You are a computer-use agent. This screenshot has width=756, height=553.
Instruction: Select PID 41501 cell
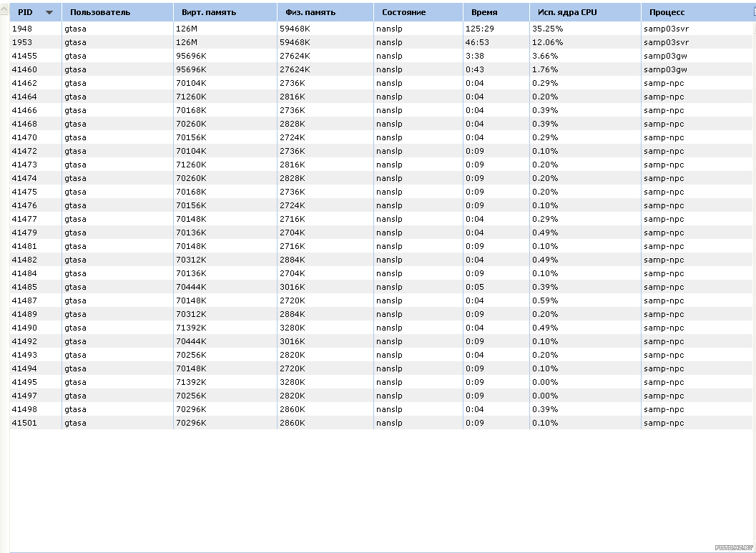point(24,423)
